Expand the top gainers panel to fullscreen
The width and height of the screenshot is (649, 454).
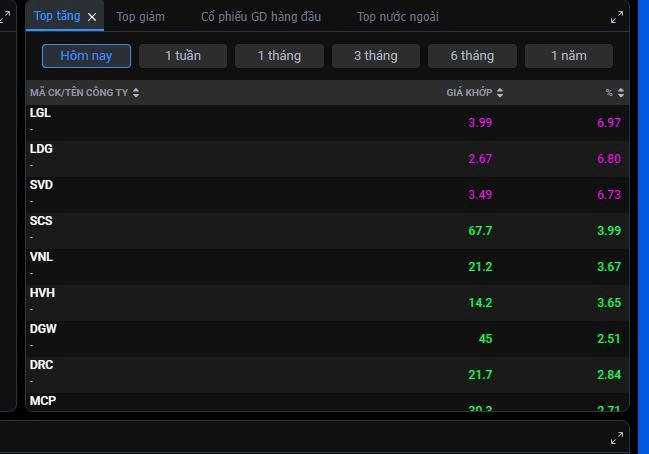point(617,17)
